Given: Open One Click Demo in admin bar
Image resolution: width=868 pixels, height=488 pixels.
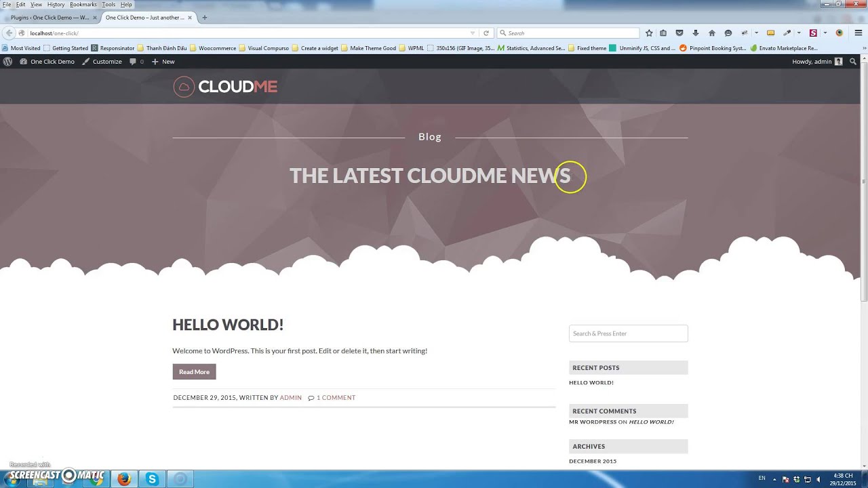Looking at the screenshot, I should point(47,61).
